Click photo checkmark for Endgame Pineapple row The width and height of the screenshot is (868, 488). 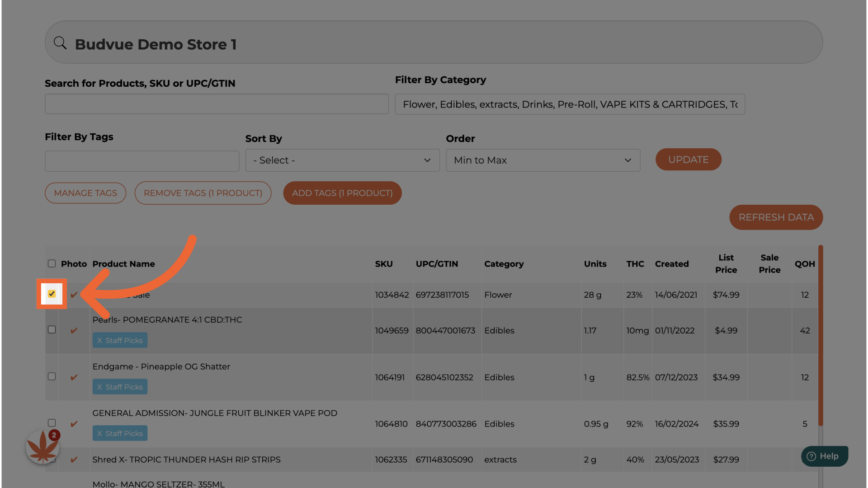[74, 377]
